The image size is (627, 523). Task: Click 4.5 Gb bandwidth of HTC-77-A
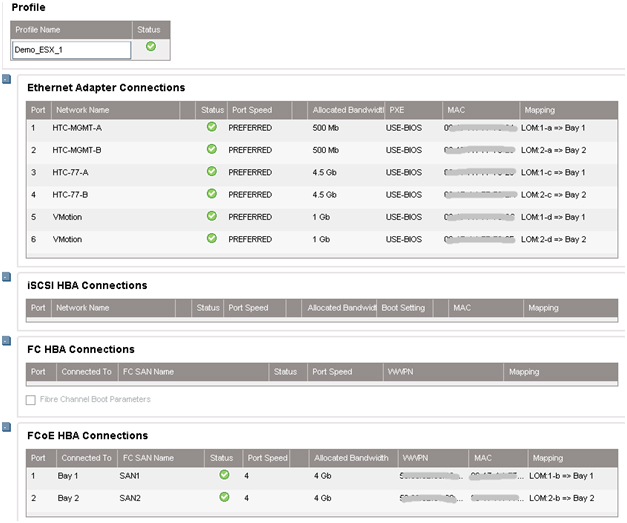[x=324, y=173]
